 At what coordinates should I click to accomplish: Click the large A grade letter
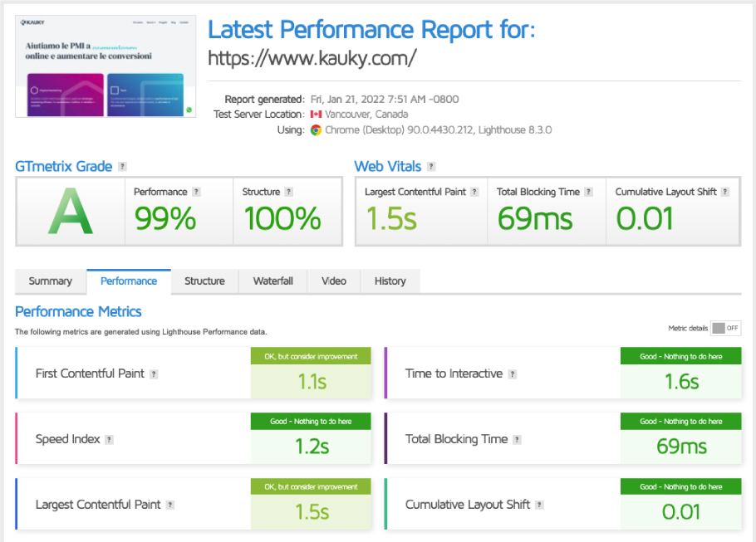[71, 212]
